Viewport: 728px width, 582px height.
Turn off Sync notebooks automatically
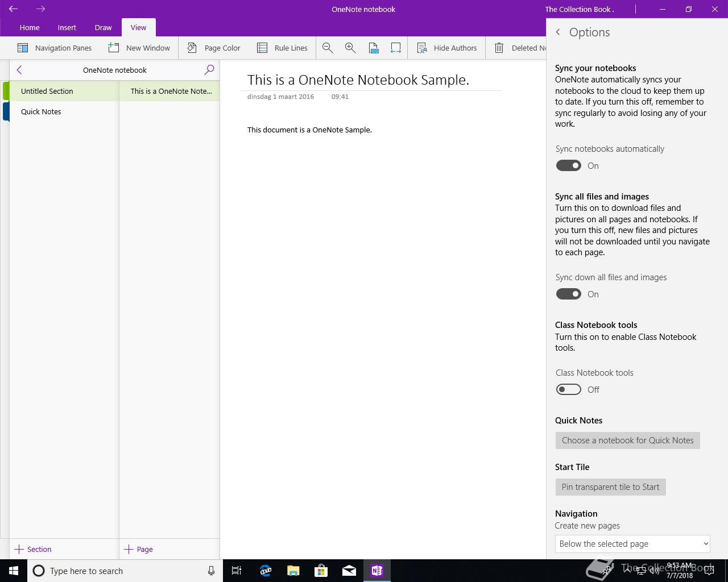click(x=569, y=165)
